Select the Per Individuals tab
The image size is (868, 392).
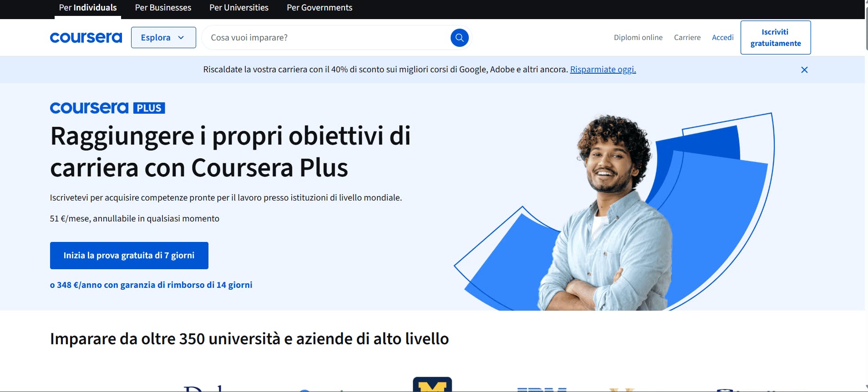[x=88, y=8]
